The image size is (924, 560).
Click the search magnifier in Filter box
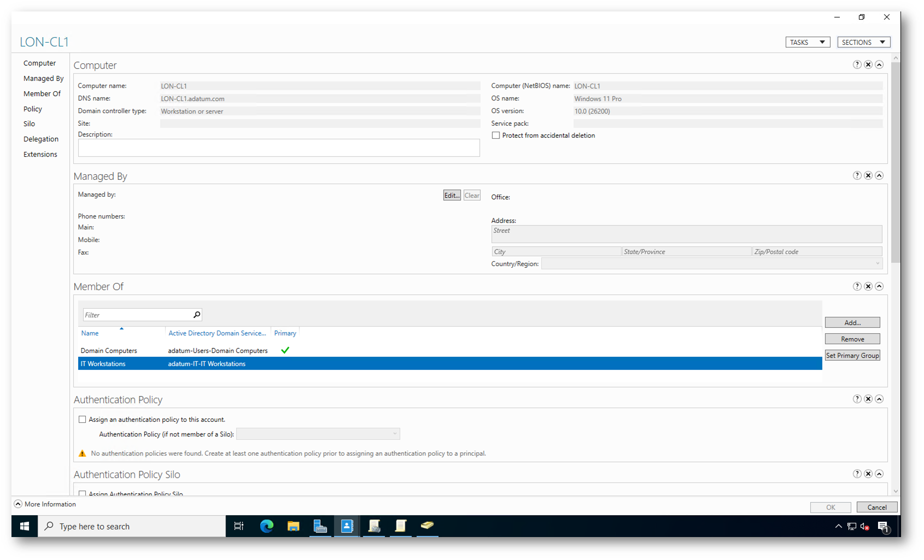(197, 315)
